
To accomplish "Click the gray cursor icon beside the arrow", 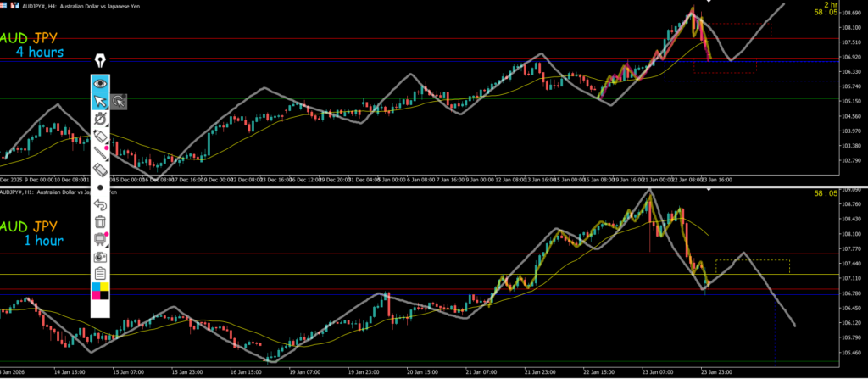I will pyautogui.click(x=120, y=102).
